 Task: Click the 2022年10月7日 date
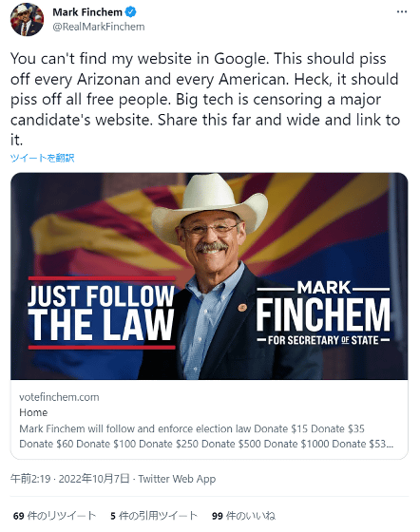click(x=94, y=479)
